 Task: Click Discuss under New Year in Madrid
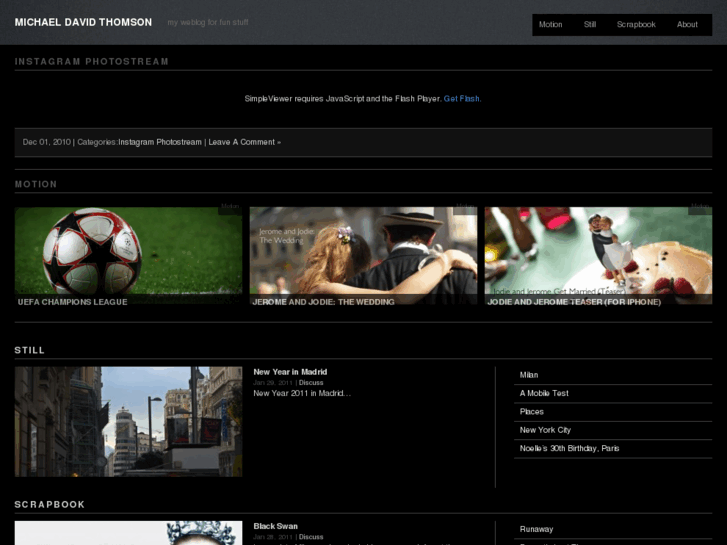[x=311, y=383]
